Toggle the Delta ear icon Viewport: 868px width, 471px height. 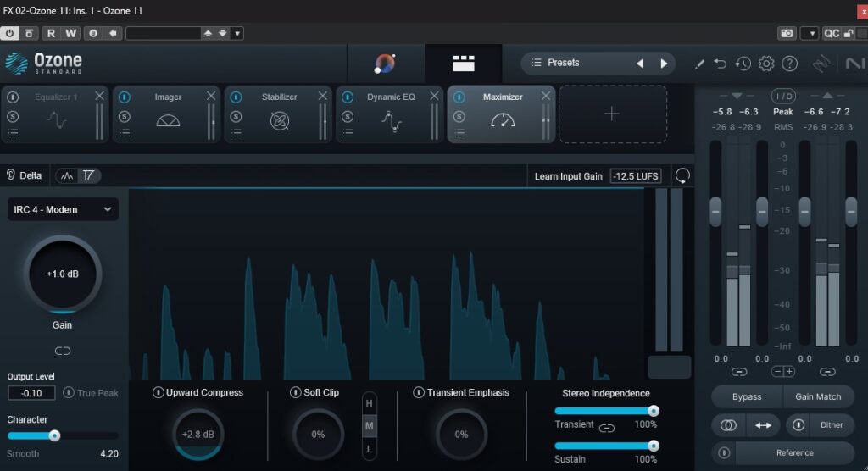[11, 175]
